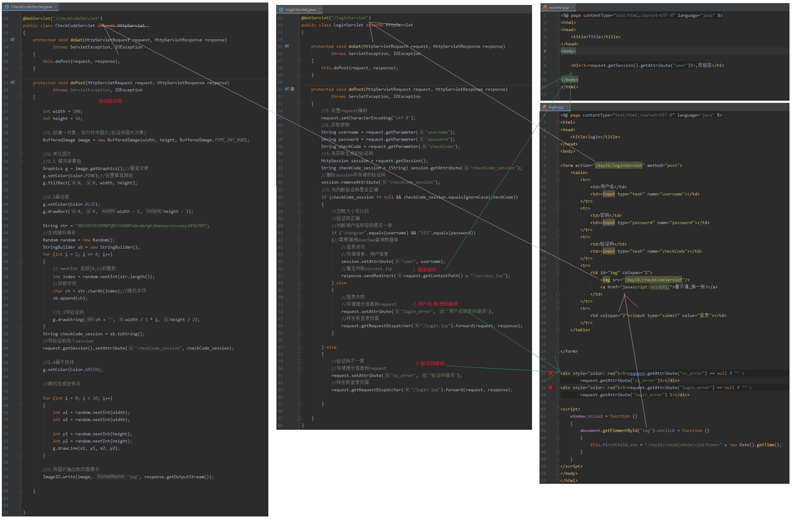Image resolution: width=801 pixels, height=532 pixels.
Task: Collapse the script tag in login.jsp line 42
Action: [x=558, y=409]
